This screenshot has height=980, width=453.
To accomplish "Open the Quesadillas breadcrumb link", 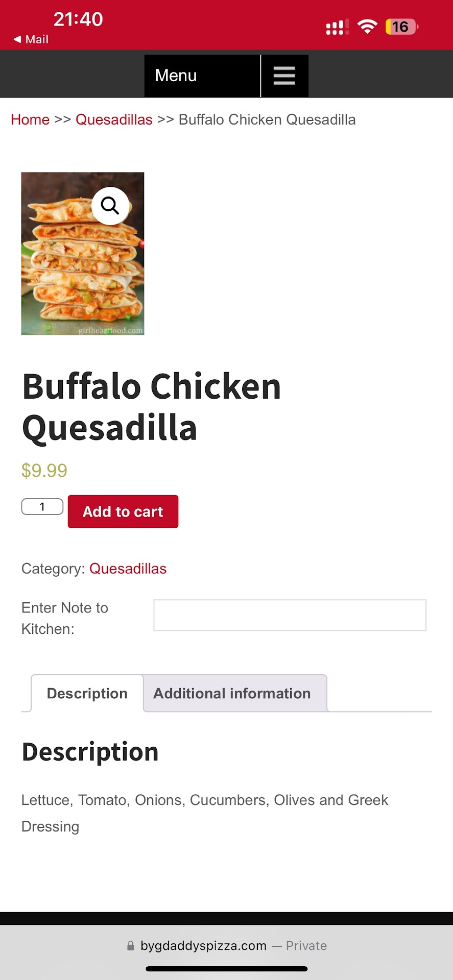I will coord(114,119).
